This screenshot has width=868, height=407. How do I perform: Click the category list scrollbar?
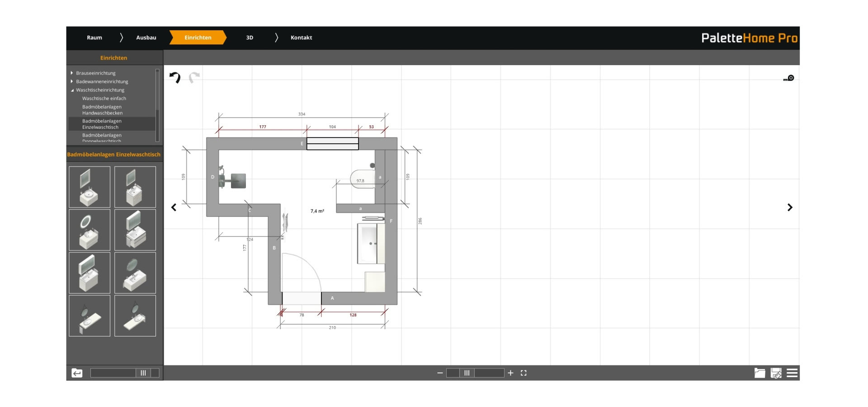click(157, 105)
